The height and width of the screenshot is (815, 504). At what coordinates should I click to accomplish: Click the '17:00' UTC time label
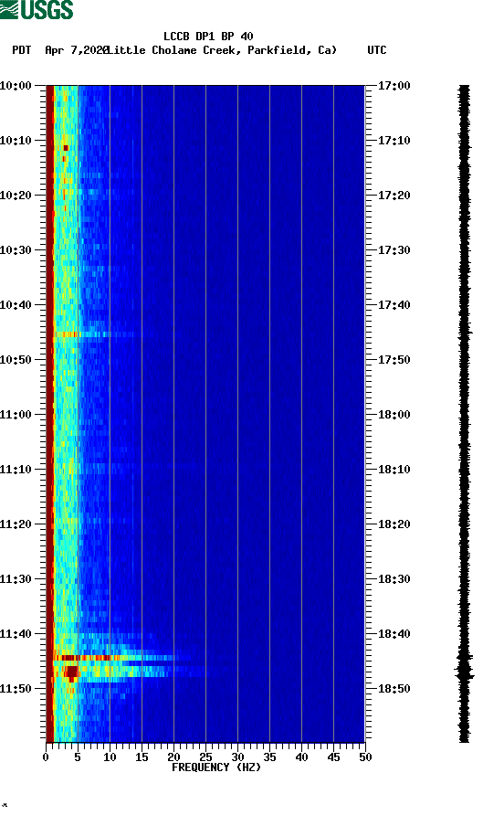point(394,85)
